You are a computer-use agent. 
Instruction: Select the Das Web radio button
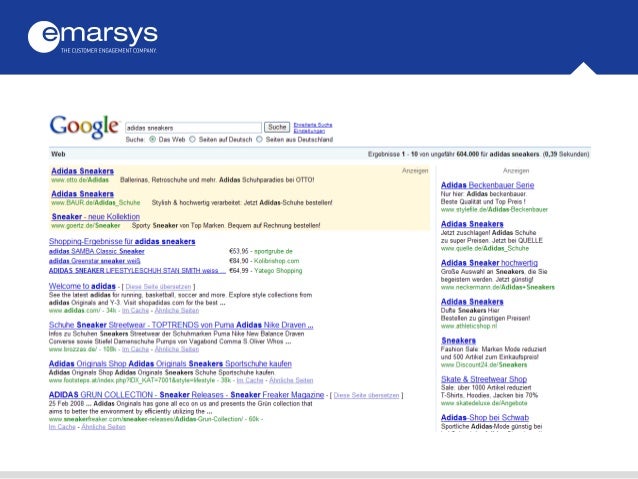click(153, 139)
